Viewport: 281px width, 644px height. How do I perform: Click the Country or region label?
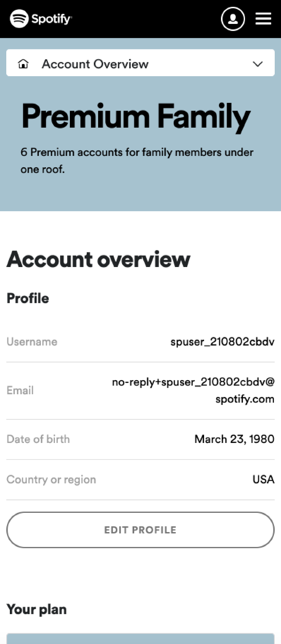tap(51, 479)
